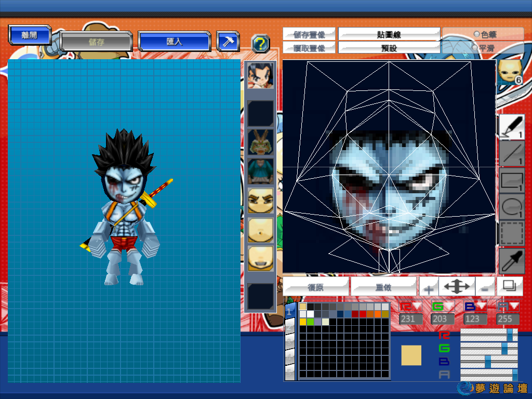Pick the selected tan swatch in the palette's first row
The width and height of the screenshot is (532, 399).
point(303,307)
